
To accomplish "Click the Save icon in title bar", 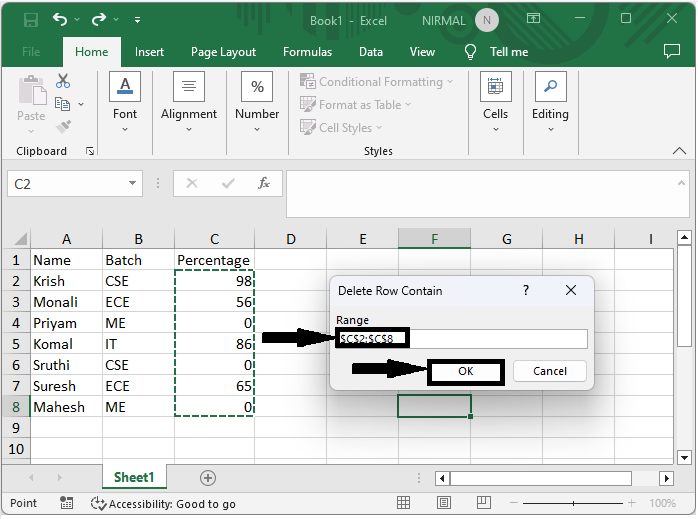I will tap(30, 20).
